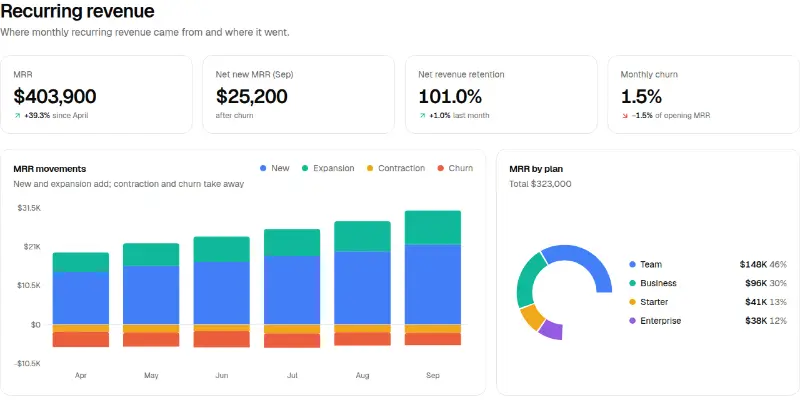Click the June yellow Contraction bar segment
This screenshot has width=800, height=400.
[x=221, y=328]
